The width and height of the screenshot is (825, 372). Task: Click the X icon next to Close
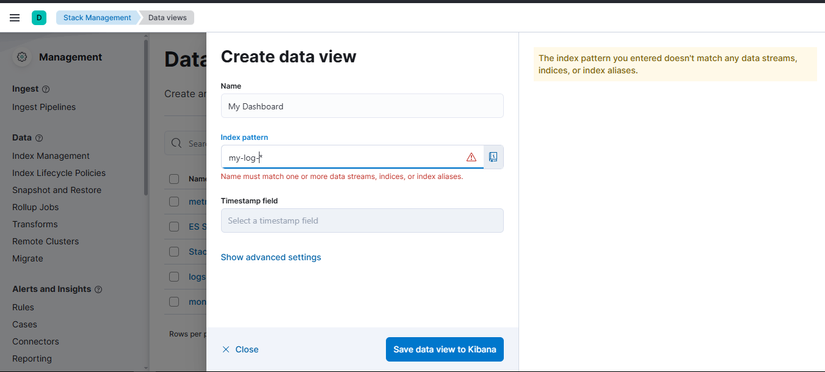pyautogui.click(x=226, y=349)
